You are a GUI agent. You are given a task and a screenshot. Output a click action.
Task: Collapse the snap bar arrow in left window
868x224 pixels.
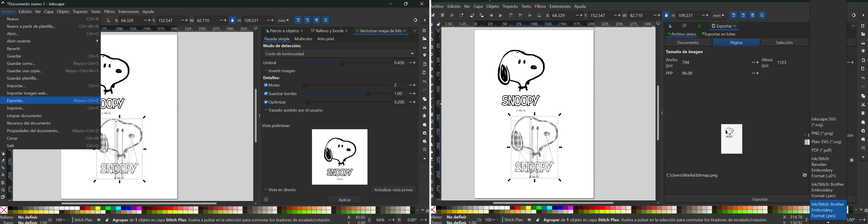point(424,20)
